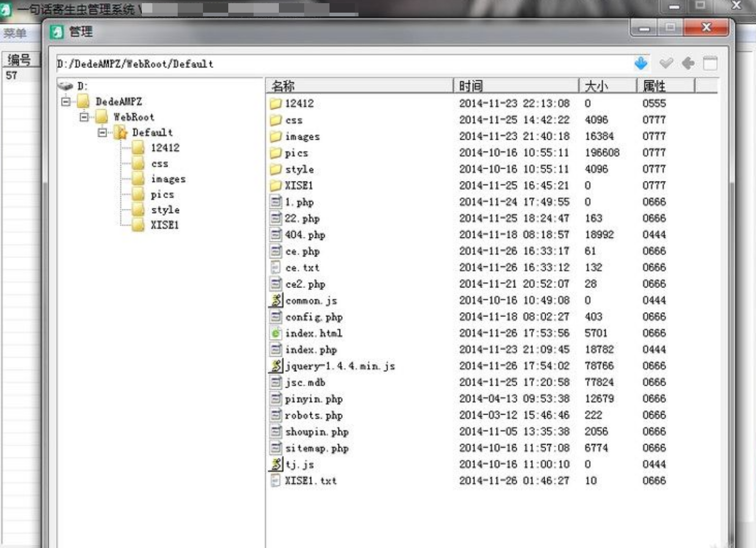Open the 菜单 menu in the main window
This screenshot has height=548, width=756.
(15, 33)
